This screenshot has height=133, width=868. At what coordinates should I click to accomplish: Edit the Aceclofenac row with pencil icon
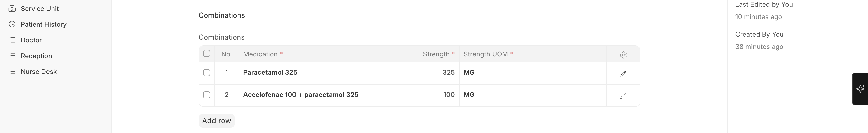point(623,96)
